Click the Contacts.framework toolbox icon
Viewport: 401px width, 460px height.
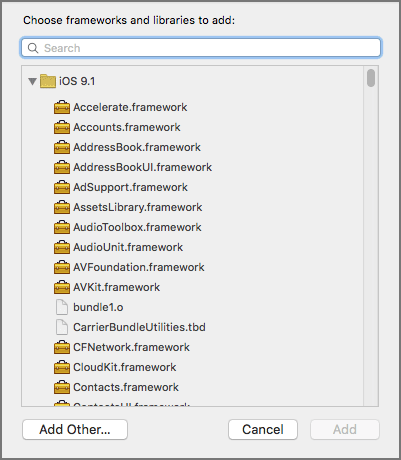tap(62, 387)
